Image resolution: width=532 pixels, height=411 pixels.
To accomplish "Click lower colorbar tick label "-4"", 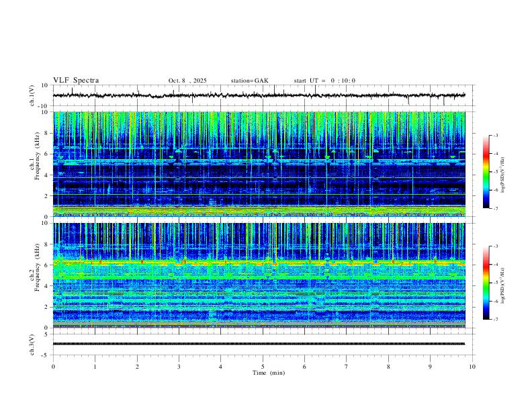I will tap(495, 265).
